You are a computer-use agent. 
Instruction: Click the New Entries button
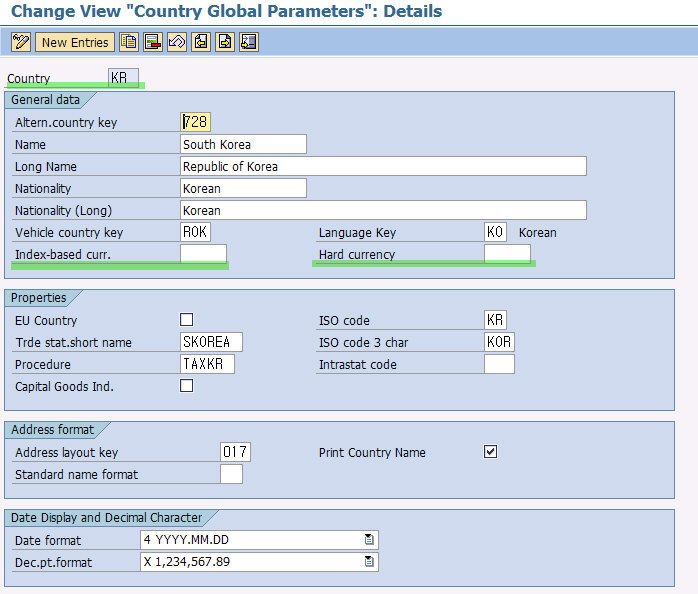pyautogui.click(x=75, y=42)
